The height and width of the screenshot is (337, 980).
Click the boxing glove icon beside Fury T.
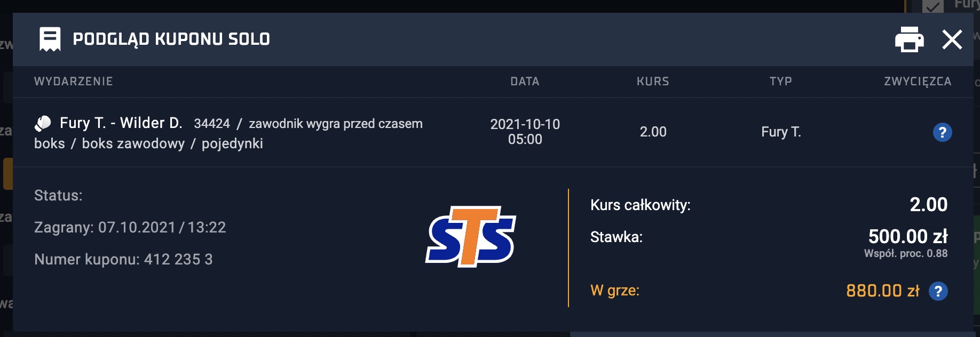[43, 123]
